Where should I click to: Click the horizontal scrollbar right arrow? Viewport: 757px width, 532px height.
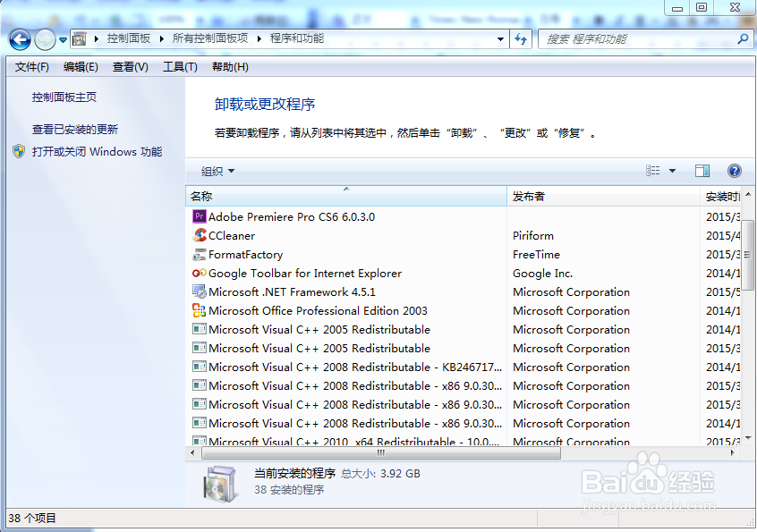732,453
